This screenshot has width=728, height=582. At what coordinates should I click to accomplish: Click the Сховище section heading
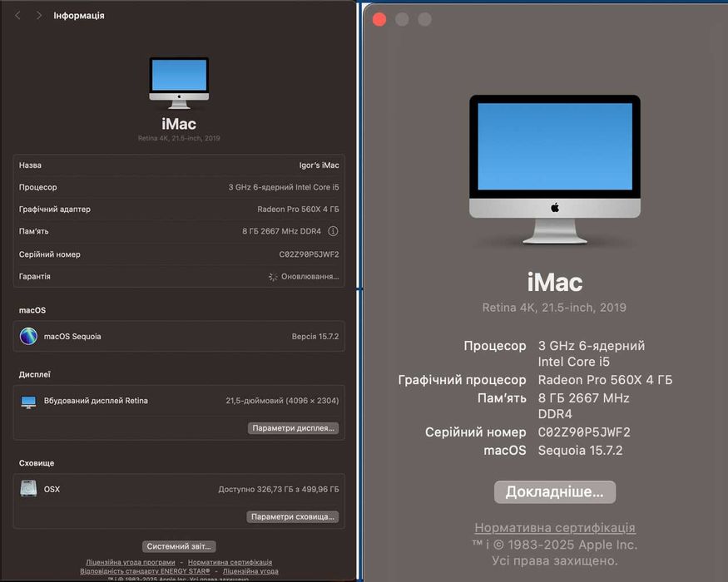click(x=37, y=463)
